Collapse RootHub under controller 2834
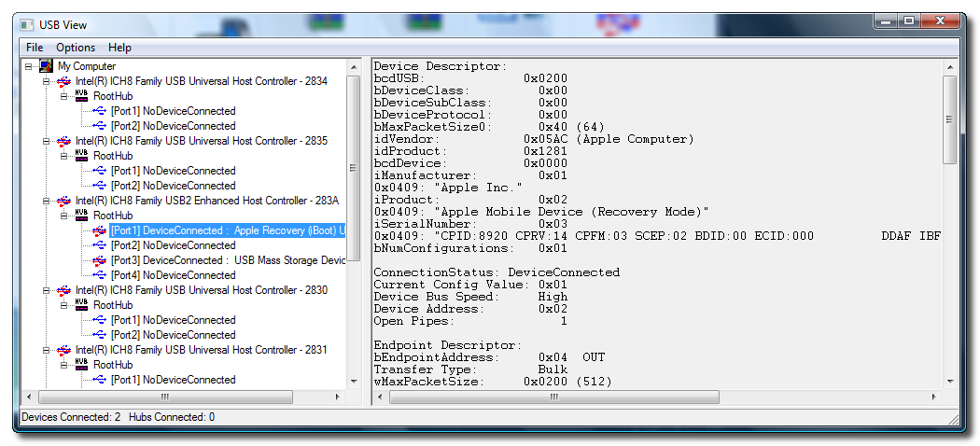Screen dimensions: 980x446 [65, 96]
